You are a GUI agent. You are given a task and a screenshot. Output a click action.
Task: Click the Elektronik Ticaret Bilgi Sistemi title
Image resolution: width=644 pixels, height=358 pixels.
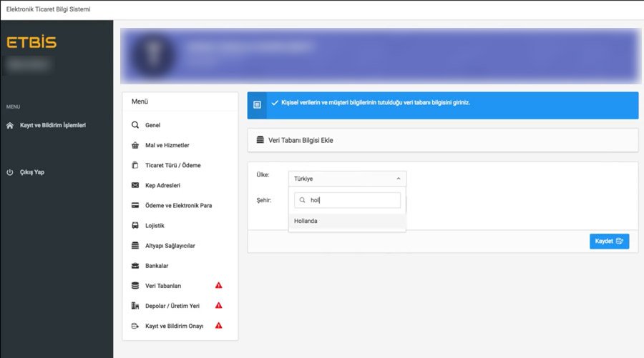[48, 9]
